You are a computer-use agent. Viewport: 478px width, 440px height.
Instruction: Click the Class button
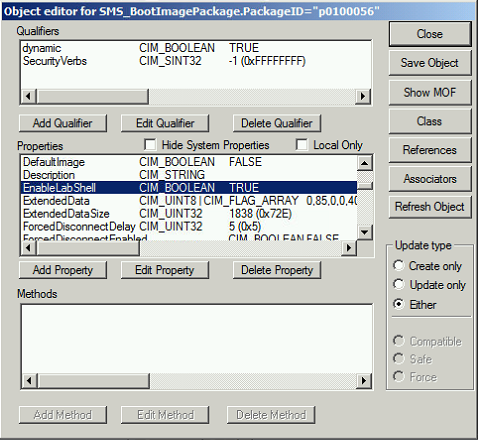(430, 121)
